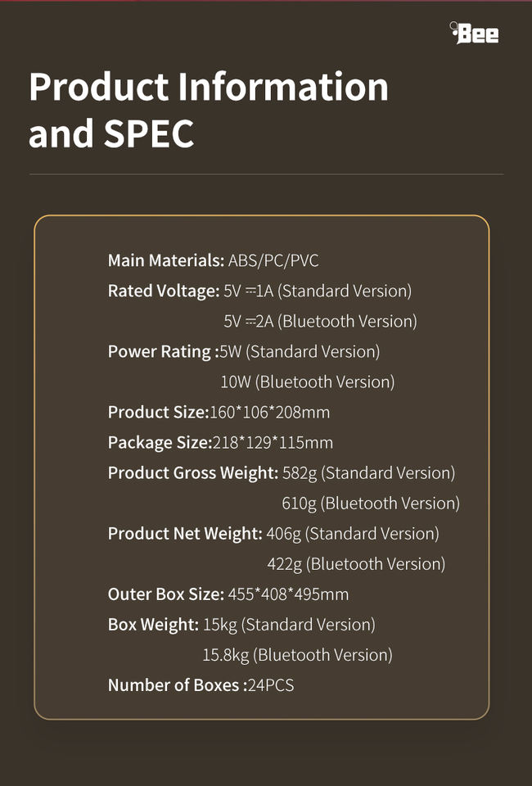Click the 15.8kg Bluetooth Version line
This screenshot has height=786, width=532.
tap(298, 655)
